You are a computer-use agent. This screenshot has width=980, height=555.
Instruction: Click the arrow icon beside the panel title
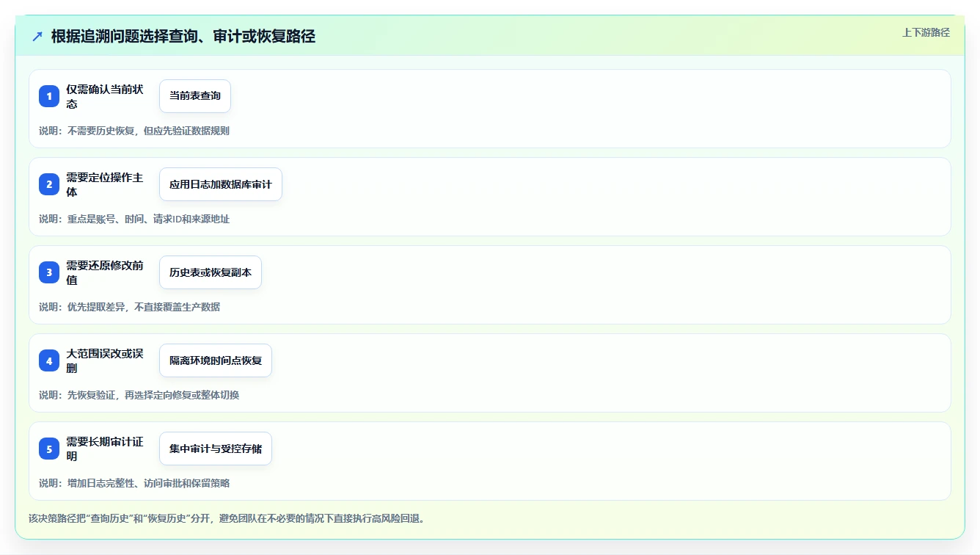(x=37, y=37)
